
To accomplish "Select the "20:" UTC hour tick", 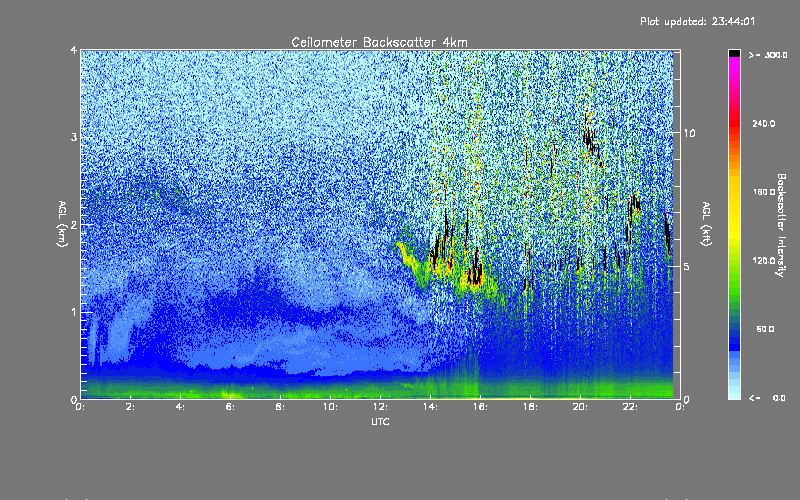I will [581, 407].
